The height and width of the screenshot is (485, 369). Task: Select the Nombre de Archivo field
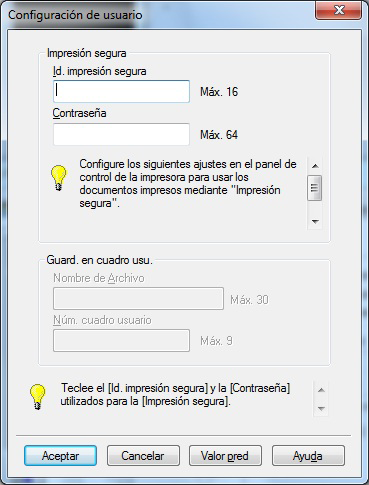(138, 299)
